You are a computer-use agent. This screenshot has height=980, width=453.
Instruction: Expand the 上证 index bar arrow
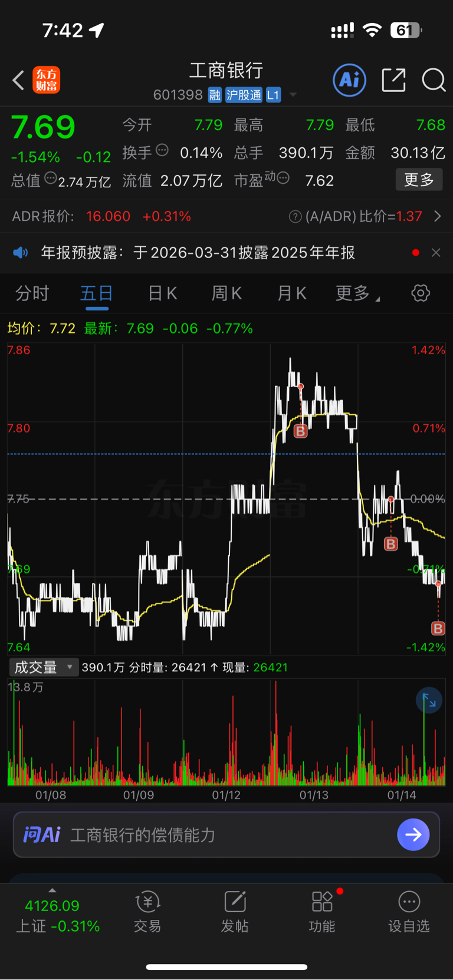click(52, 890)
